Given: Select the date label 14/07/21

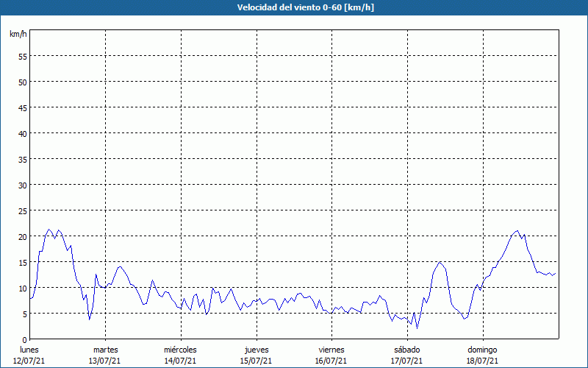Looking at the screenshot, I should coord(180,361).
